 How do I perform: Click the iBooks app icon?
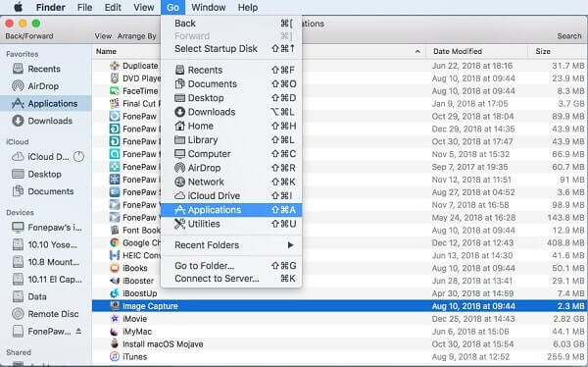click(115, 268)
